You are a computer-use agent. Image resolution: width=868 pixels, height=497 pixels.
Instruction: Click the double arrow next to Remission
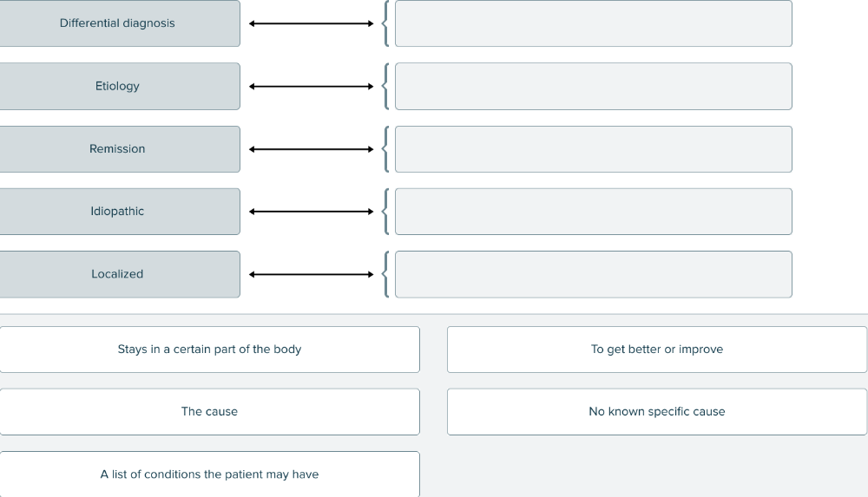pos(311,149)
